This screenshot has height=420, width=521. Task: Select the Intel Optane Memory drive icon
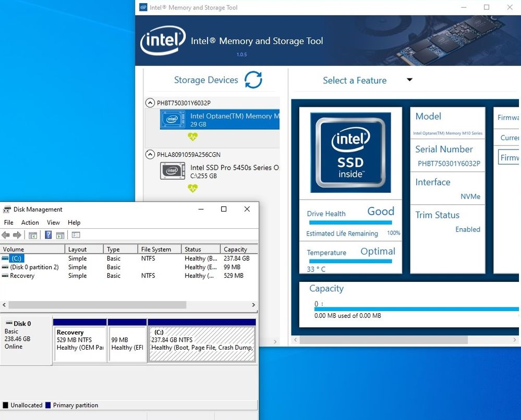point(173,119)
